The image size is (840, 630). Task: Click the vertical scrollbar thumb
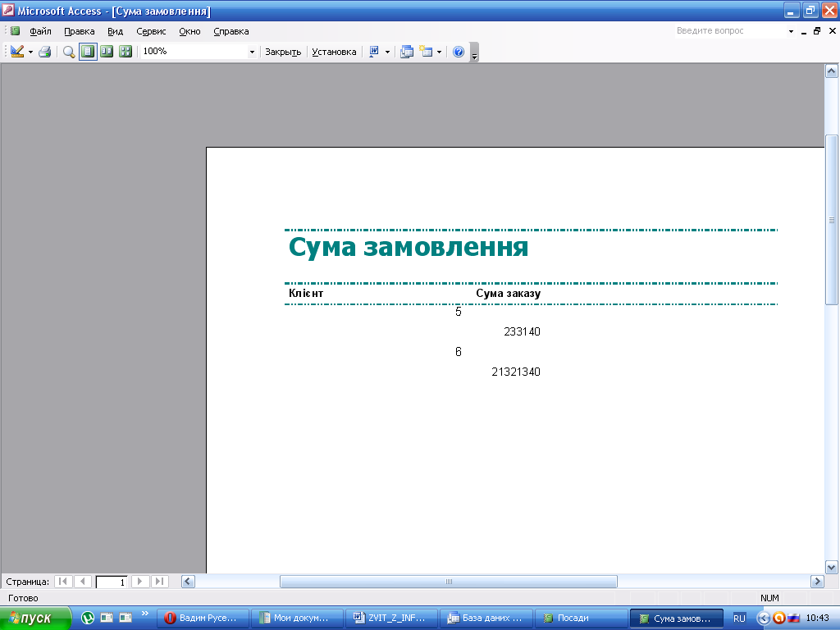click(x=832, y=220)
